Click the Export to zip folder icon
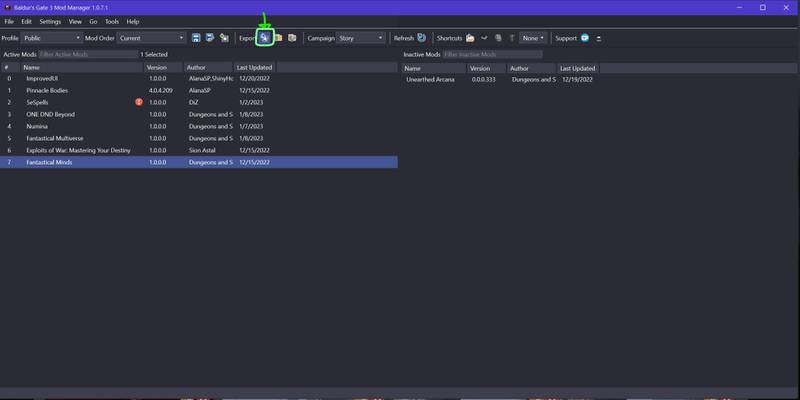This screenshot has height=400, width=800. pos(279,38)
